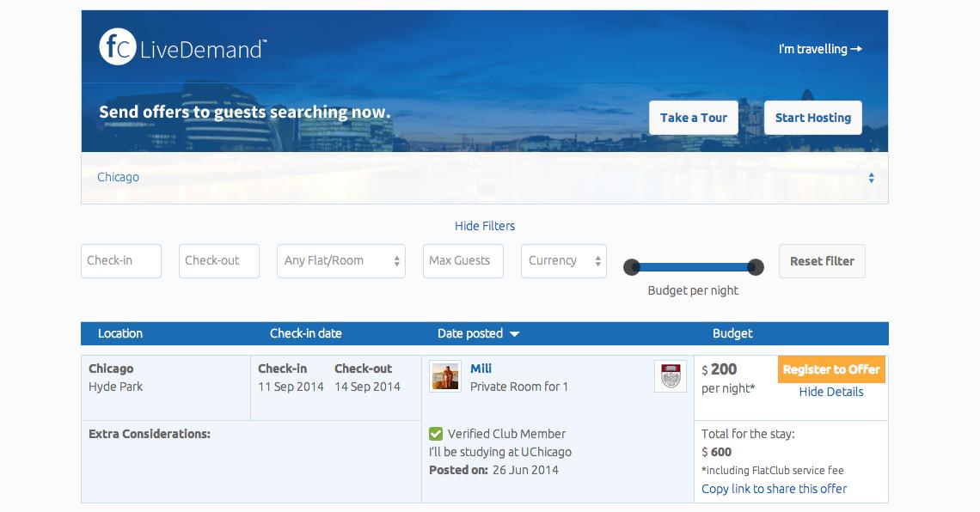Click the Verified Club Member green checkmark

[436, 433]
